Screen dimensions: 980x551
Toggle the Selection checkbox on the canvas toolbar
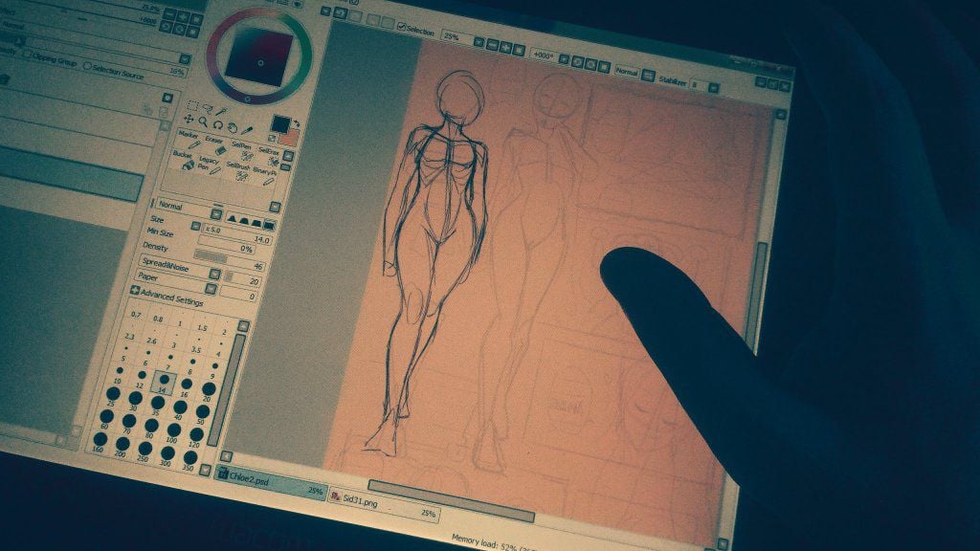[x=401, y=27]
